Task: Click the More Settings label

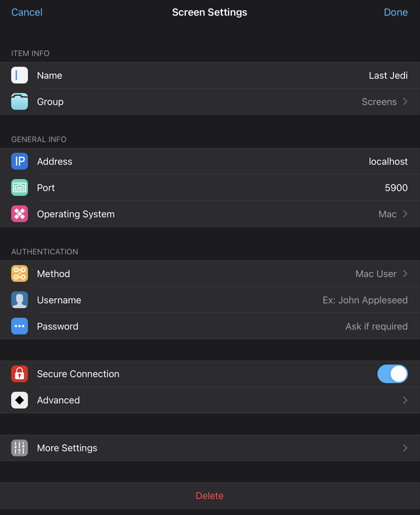Action: click(67, 448)
